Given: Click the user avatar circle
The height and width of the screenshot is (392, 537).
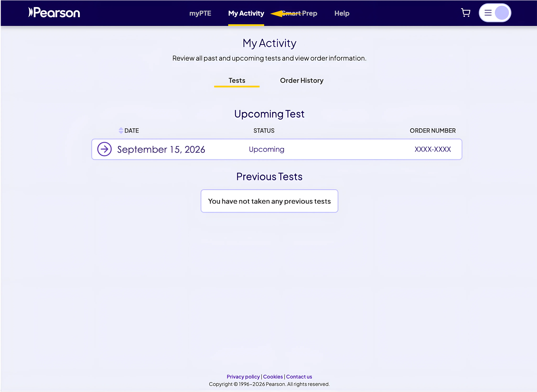Looking at the screenshot, I should click(x=502, y=13).
